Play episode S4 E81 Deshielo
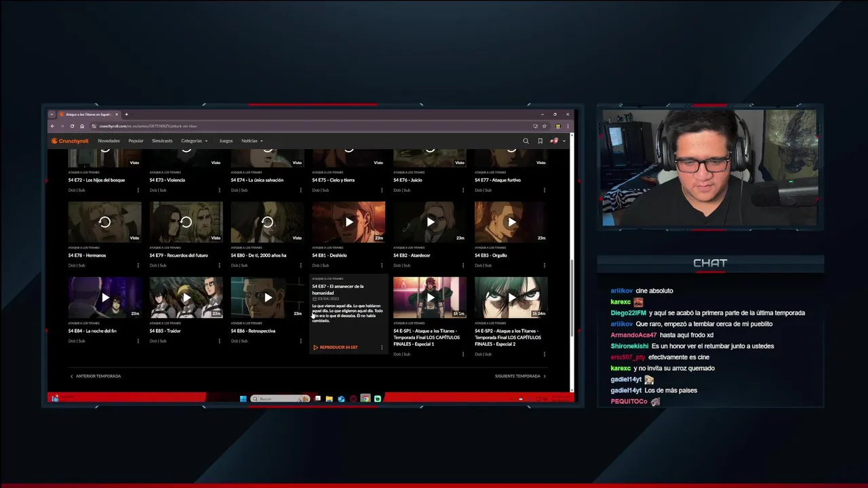The image size is (868, 488). [349, 222]
